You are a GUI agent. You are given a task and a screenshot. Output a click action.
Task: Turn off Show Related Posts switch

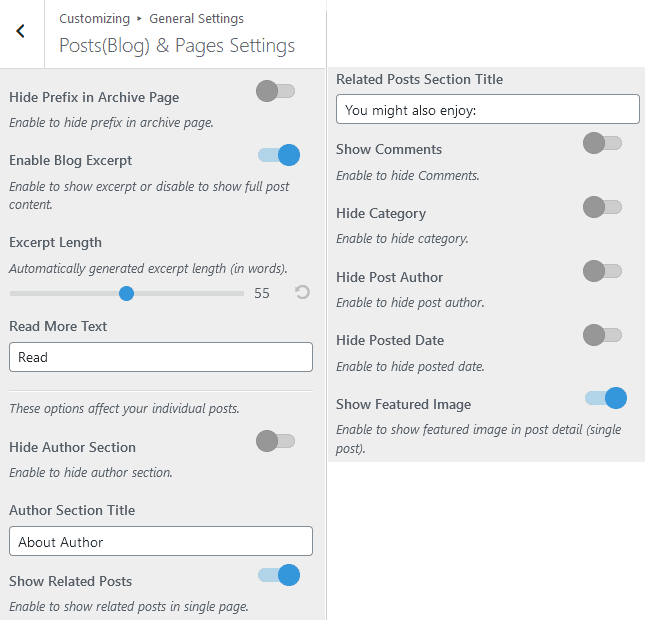pos(279,575)
